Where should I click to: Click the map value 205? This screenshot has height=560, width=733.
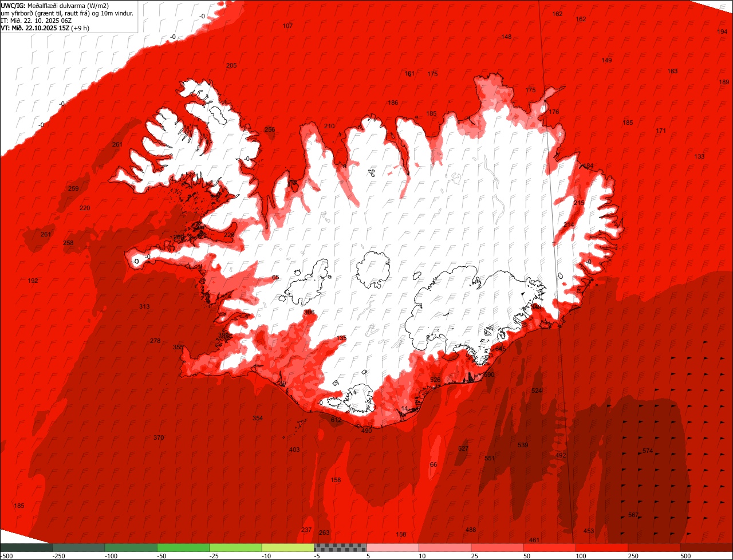pyautogui.click(x=231, y=66)
